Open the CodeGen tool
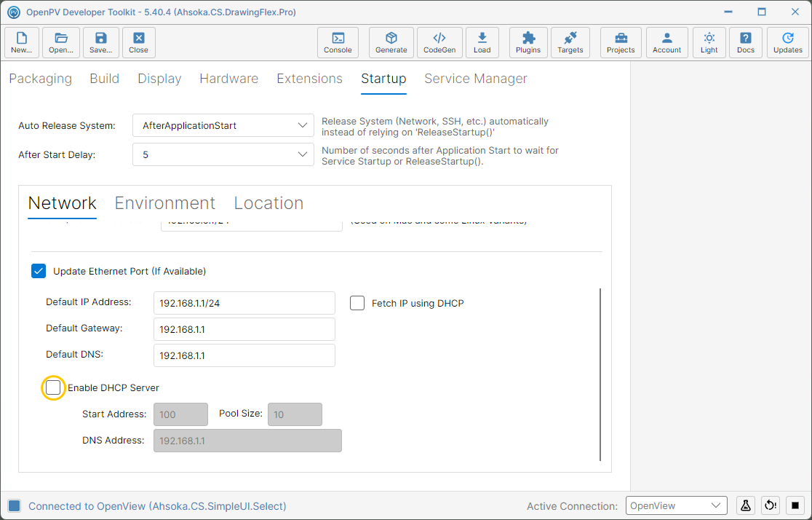Viewport: 812px width, 520px height. [439, 42]
